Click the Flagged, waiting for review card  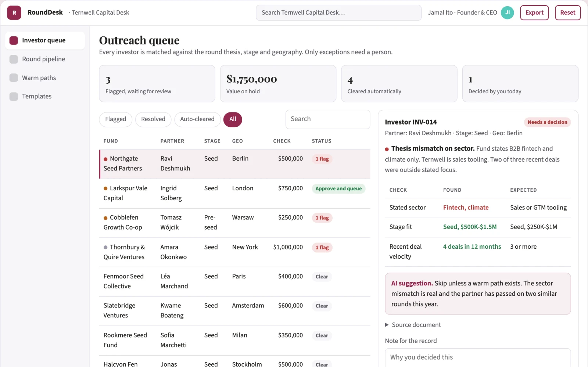click(x=157, y=84)
